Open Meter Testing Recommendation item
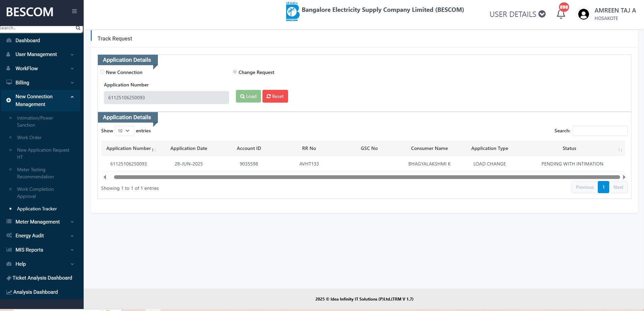The width and height of the screenshot is (644, 311). [35, 173]
